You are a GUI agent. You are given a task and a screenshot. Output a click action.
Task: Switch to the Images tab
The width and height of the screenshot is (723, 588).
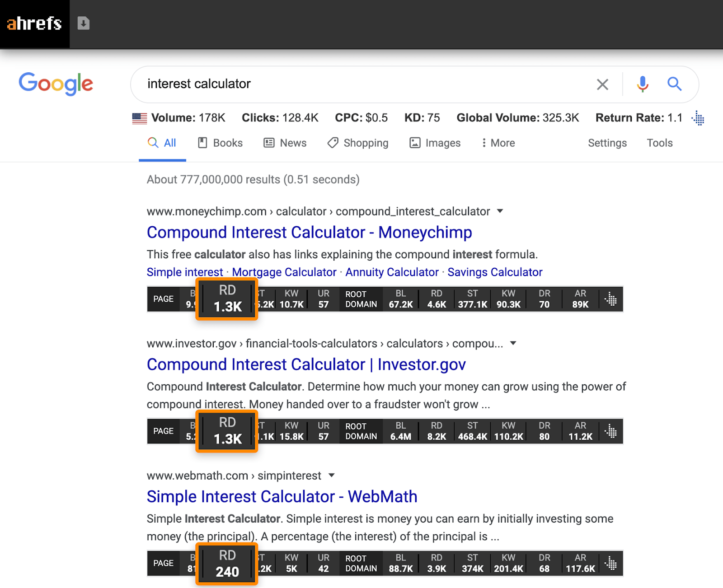[x=435, y=143]
